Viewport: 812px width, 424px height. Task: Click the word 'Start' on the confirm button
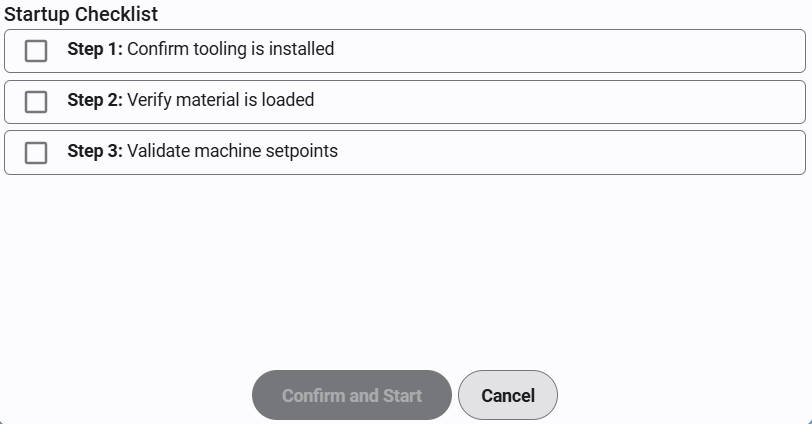402,395
